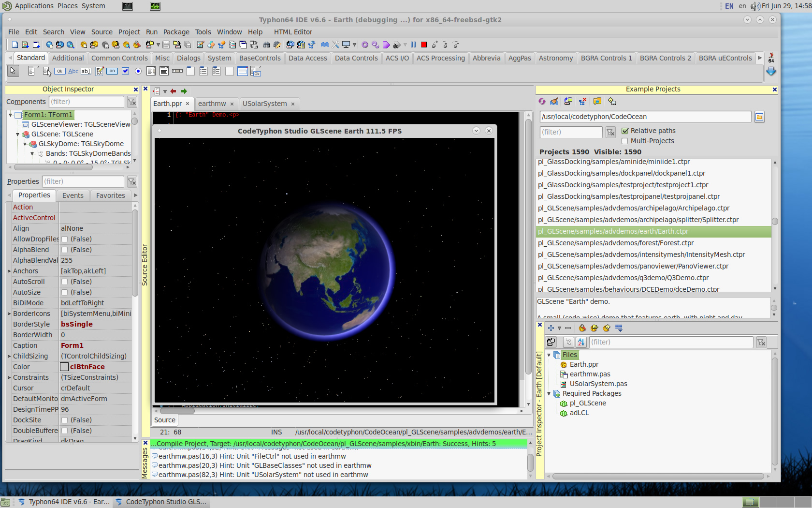
Task: Click the broom clean icon in Example Projects
Action: (554, 101)
